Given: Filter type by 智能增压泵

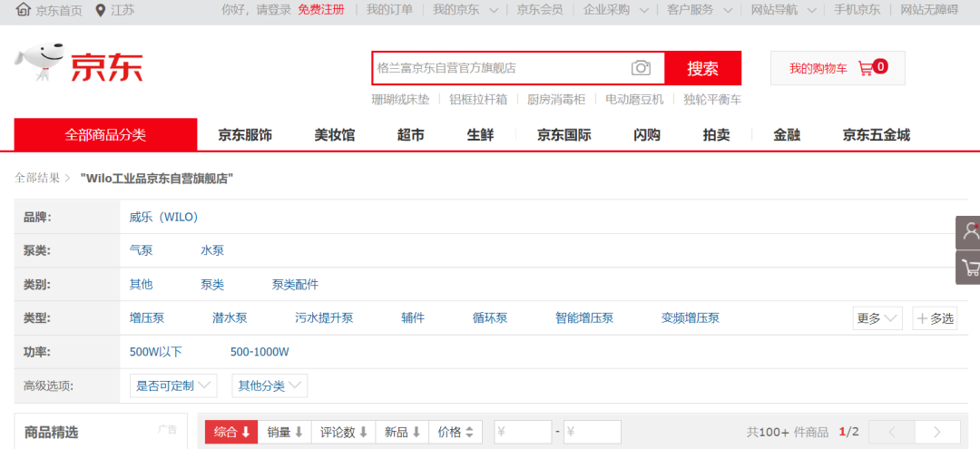Looking at the screenshot, I should pyautogui.click(x=584, y=317).
